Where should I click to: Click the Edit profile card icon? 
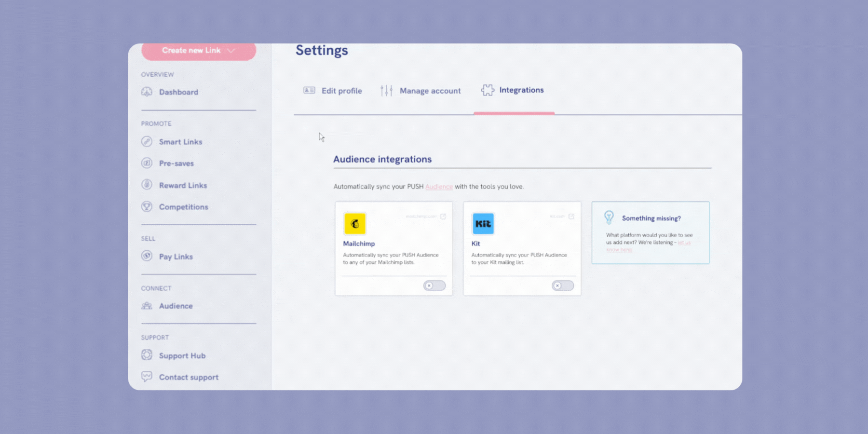[309, 90]
